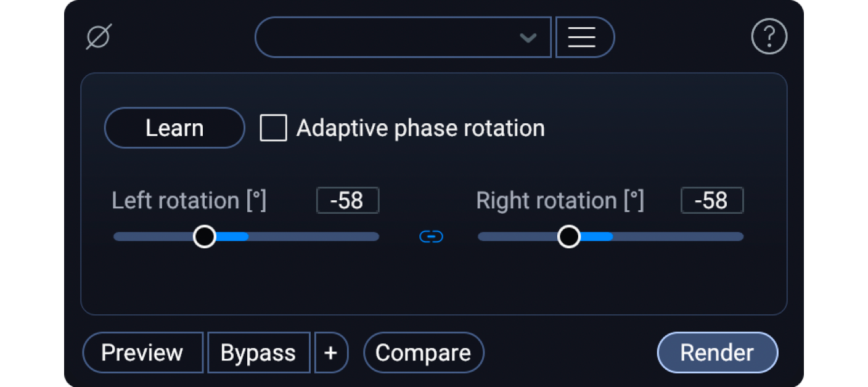This screenshot has height=387, width=868.
Task: Click the Preview button
Action: (x=142, y=352)
